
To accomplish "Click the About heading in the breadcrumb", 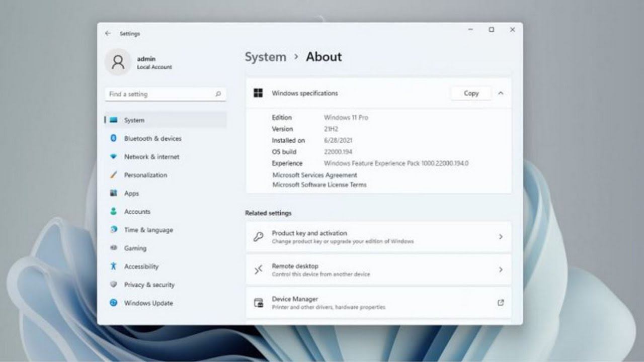I will click(324, 57).
